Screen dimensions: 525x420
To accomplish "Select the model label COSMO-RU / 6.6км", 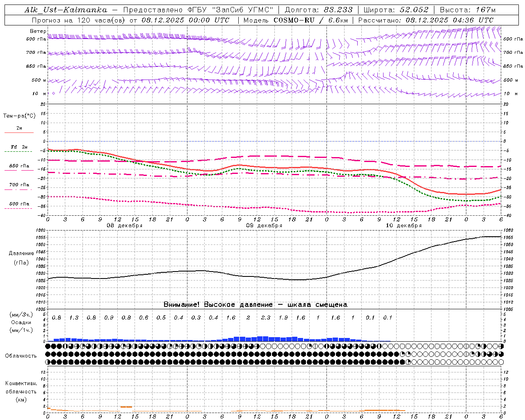I will pyautogui.click(x=310, y=20).
